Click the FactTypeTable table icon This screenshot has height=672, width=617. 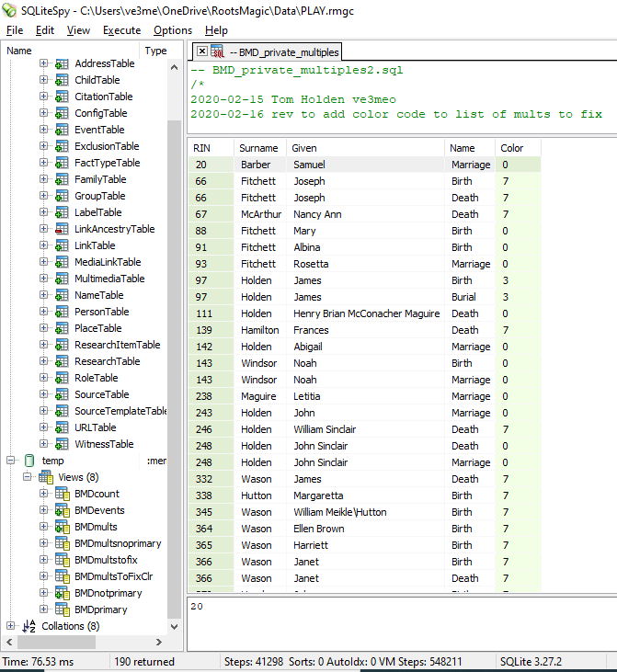pyautogui.click(x=62, y=163)
